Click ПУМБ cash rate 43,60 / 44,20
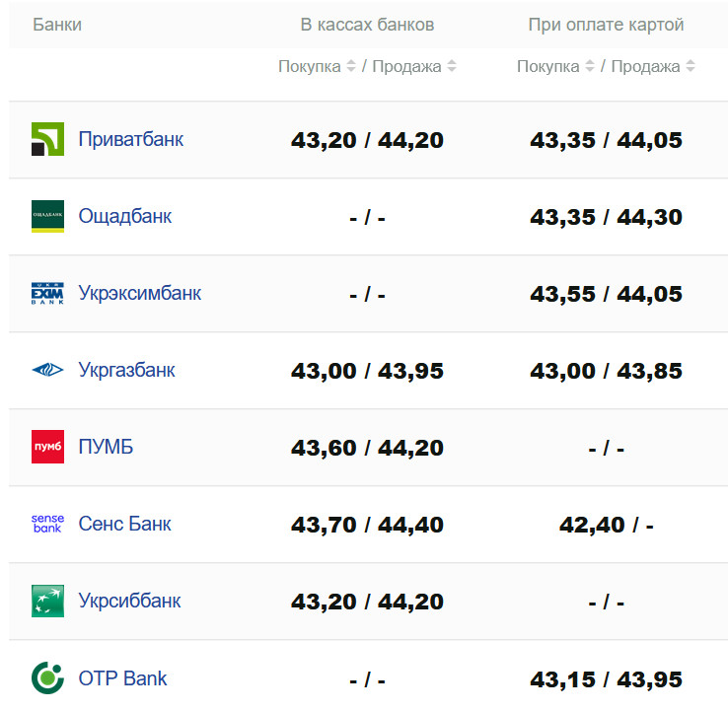Screen dimensions: 728x711 [x=367, y=448]
